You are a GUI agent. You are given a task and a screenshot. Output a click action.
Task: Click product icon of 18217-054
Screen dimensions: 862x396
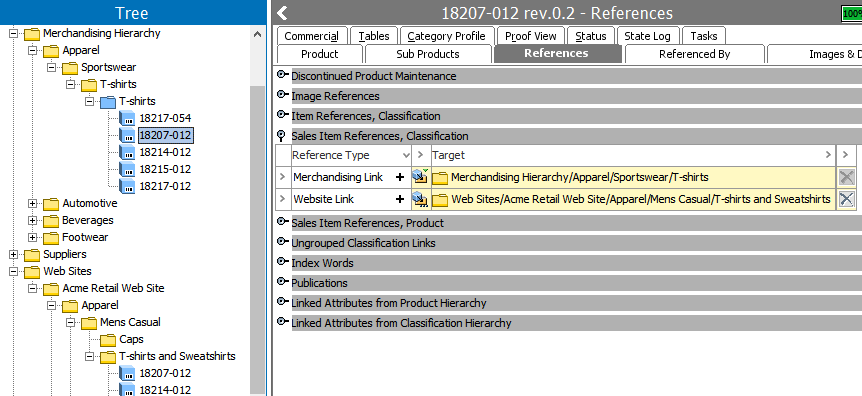pos(127,118)
